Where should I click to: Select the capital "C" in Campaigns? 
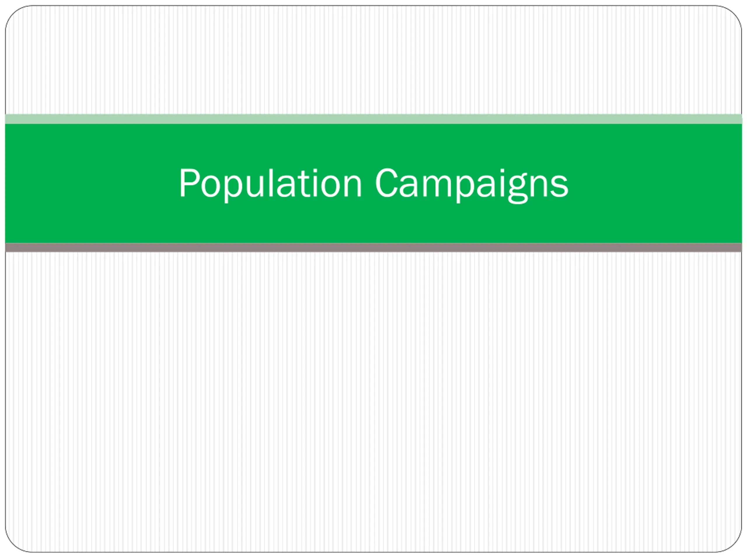click(386, 183)
